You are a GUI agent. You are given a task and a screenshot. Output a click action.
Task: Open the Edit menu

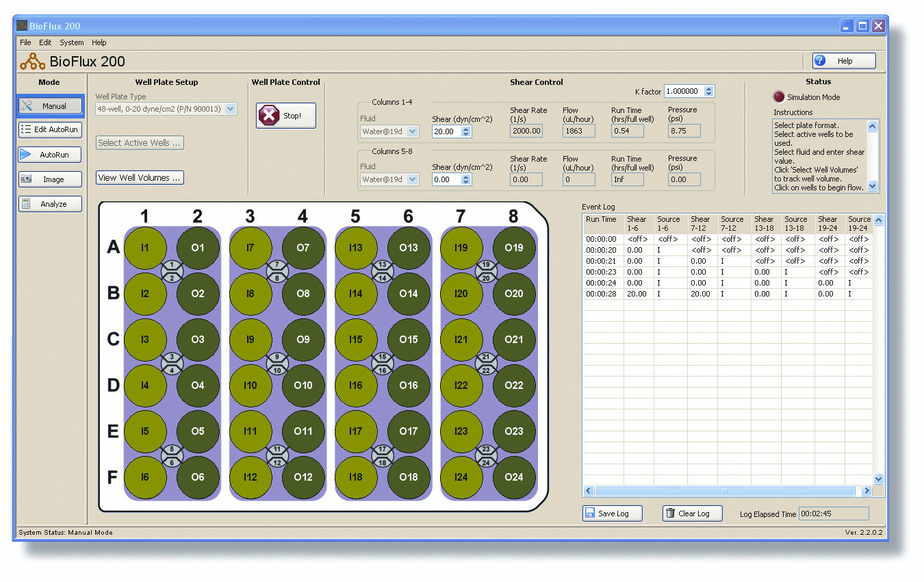[x=45, y=42]
